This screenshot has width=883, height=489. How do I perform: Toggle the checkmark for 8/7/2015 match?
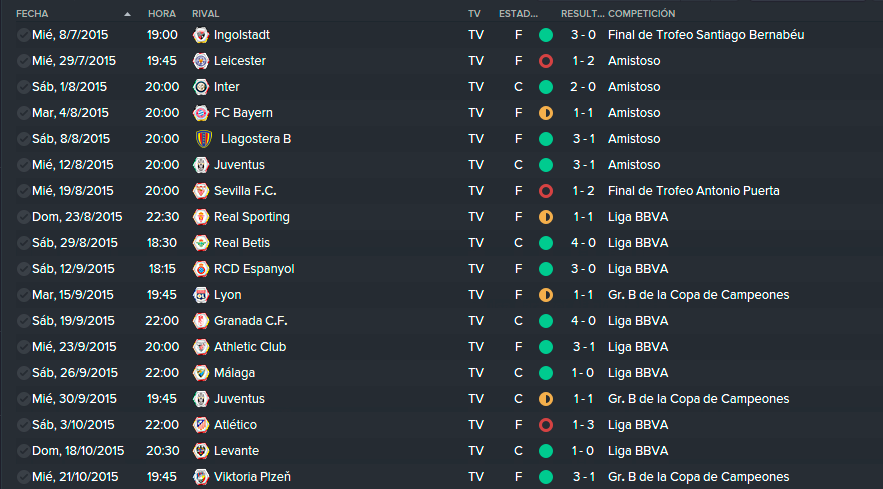point(24,35)
